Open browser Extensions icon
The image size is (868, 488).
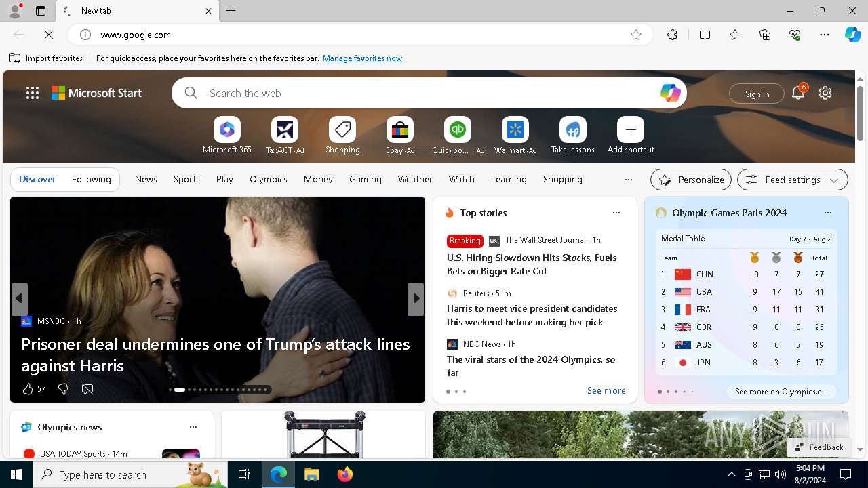click(672, 35)
